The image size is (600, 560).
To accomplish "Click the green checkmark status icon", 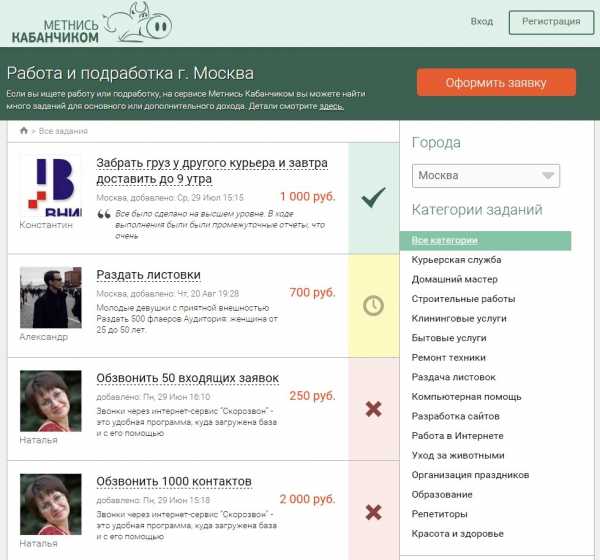I will point(373,198).
